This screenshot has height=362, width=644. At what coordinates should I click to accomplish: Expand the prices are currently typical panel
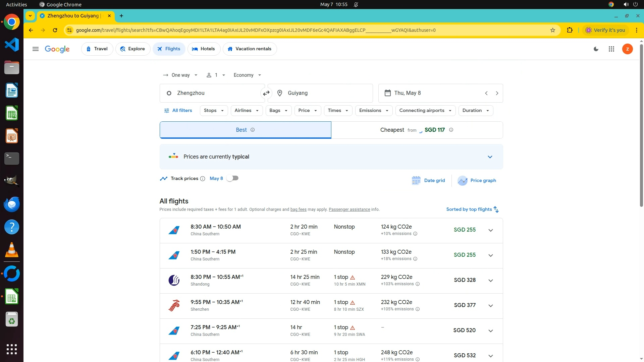point(490,157)
